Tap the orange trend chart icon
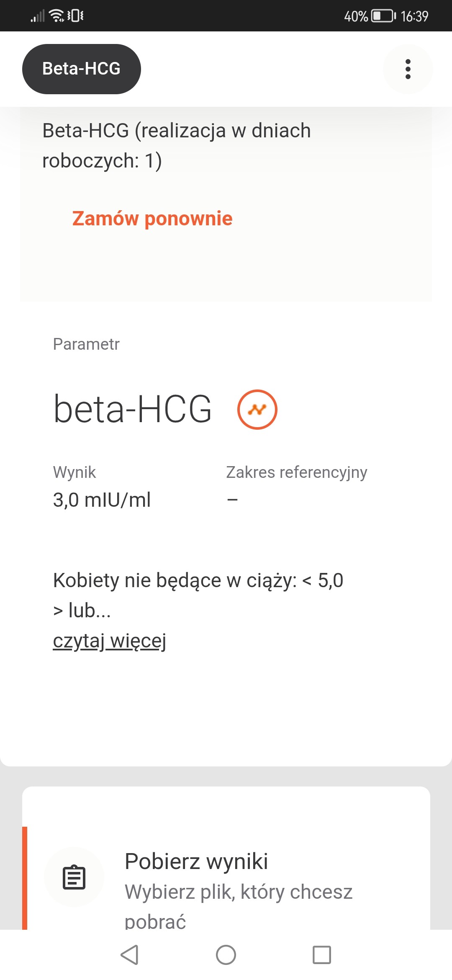Image resolution: width=452 pixels, height=980 pixels. coord(257,409)
